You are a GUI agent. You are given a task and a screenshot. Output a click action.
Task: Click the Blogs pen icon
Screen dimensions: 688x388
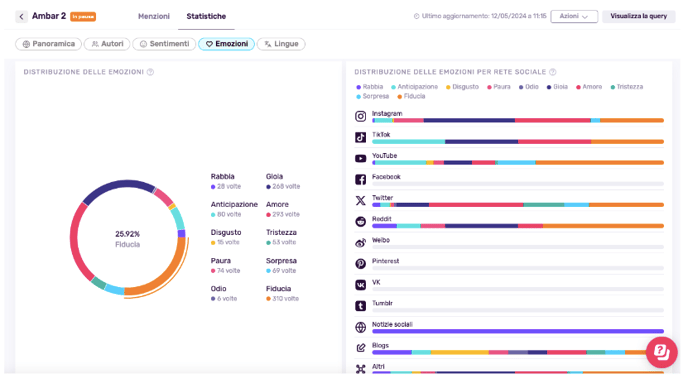360,348
